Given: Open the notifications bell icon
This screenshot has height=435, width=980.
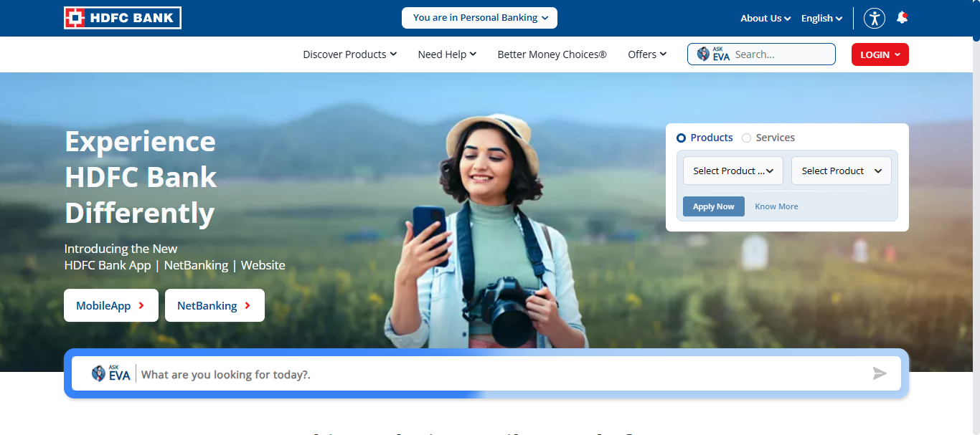Looking at the screenshot, I should [903, 17].
